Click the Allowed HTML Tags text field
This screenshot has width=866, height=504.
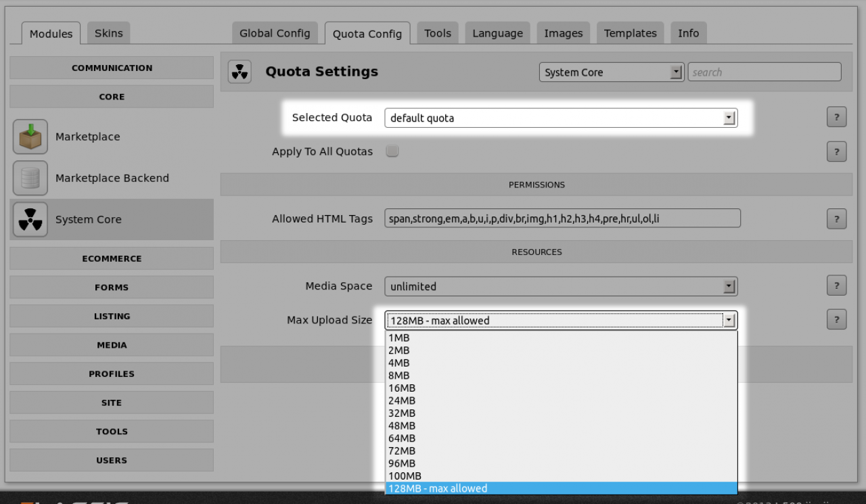tap(562, 219)
